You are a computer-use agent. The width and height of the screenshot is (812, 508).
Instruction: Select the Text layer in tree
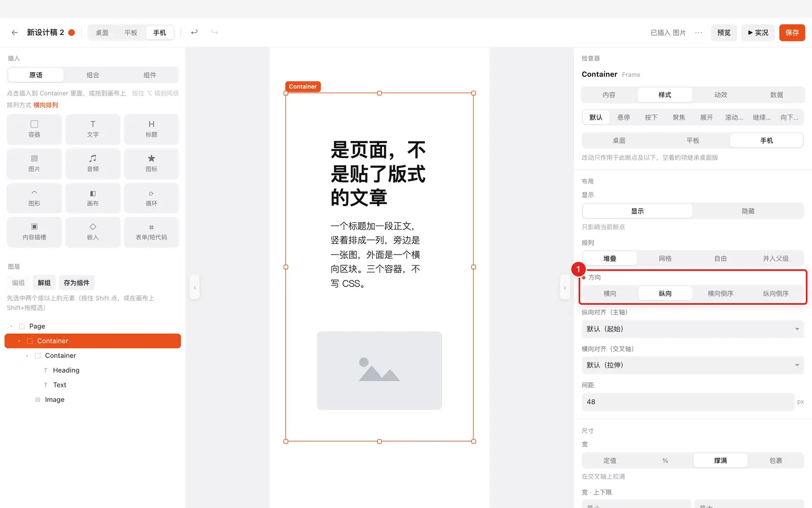pyautogui.click(x=60, y=385)
